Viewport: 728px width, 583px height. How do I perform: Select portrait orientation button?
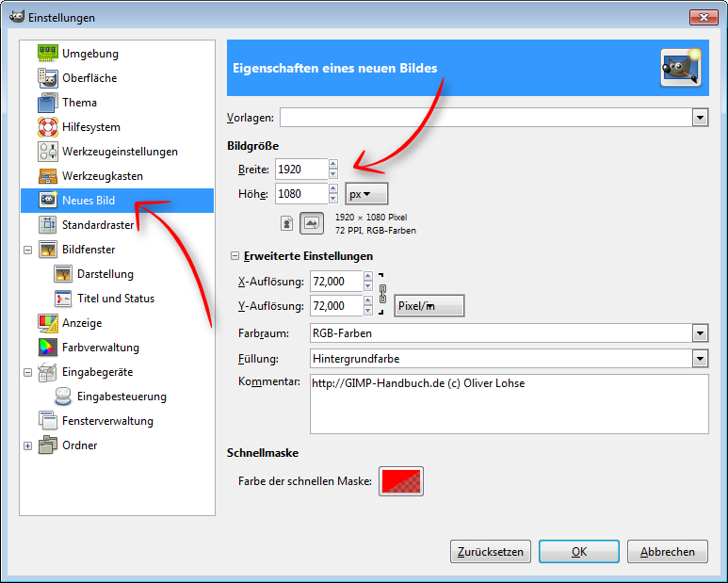(x=286, y=223)
